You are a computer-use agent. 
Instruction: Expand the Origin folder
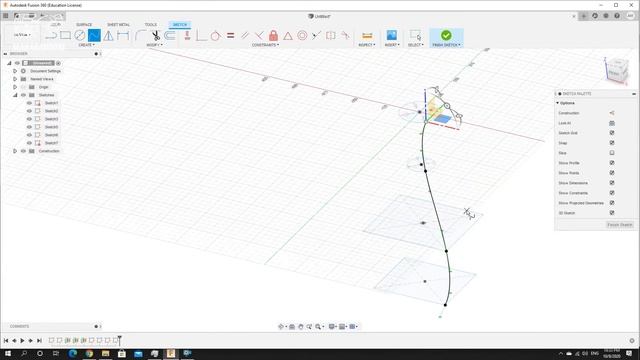(x=15, y=87)
